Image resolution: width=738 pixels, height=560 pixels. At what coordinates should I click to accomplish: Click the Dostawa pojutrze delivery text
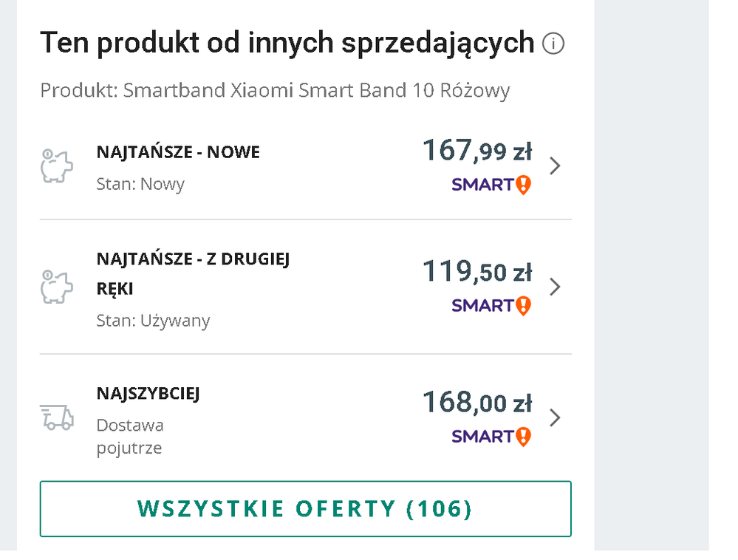130,437
